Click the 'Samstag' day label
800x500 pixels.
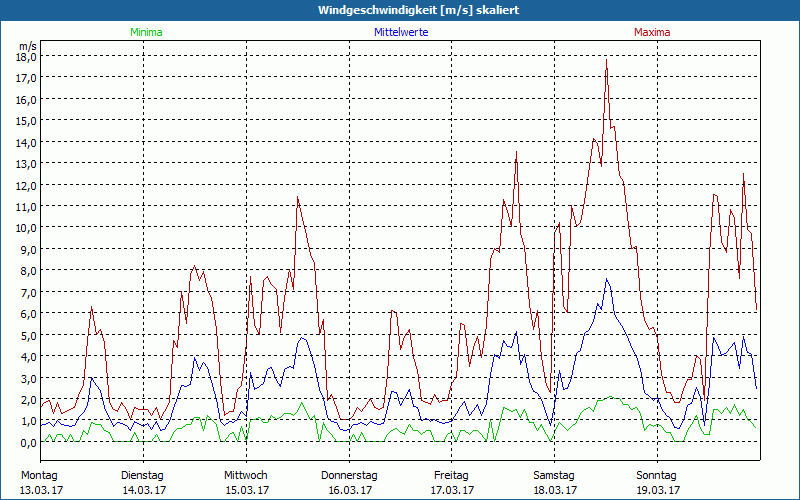click(554, 476)
